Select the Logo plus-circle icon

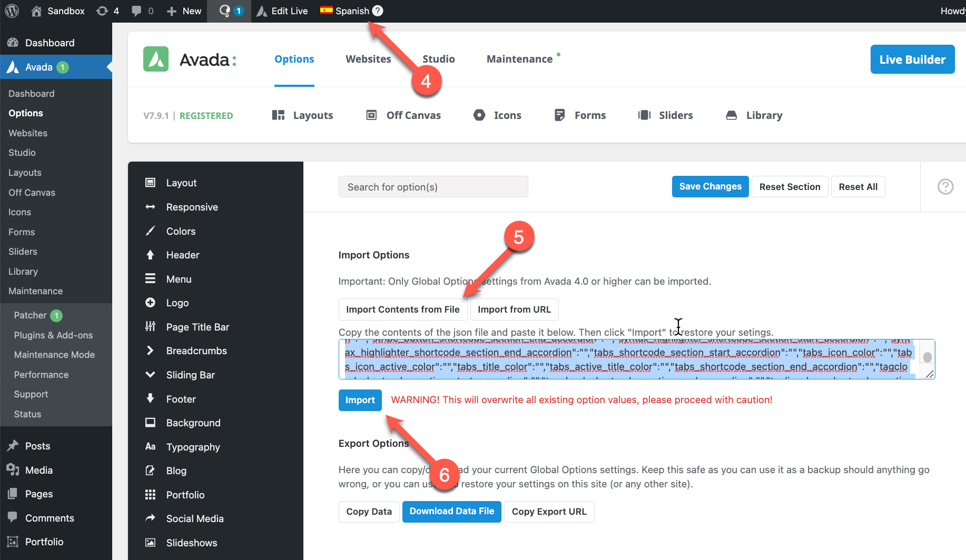click(x=150, y=303)
